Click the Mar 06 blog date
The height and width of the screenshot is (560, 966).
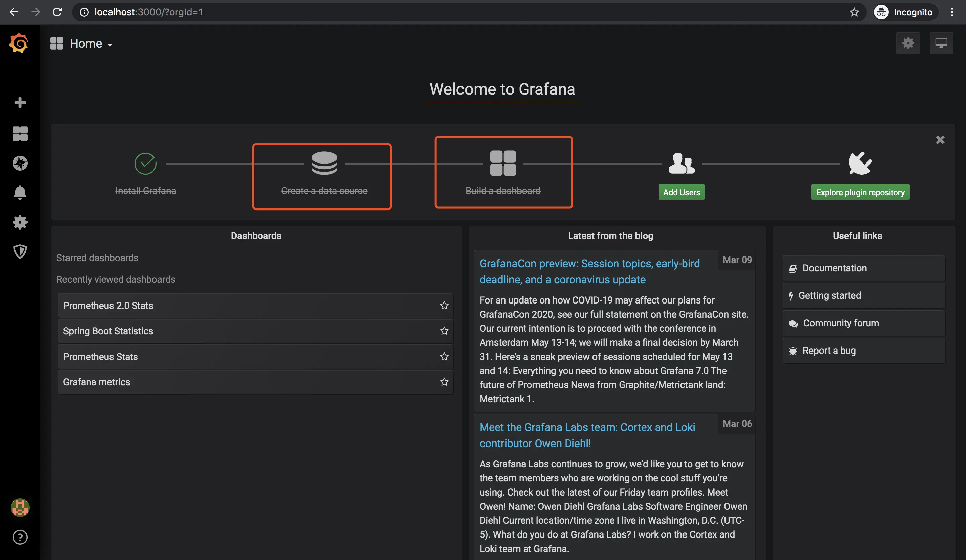pyautogui.click(x=737, y=424)
